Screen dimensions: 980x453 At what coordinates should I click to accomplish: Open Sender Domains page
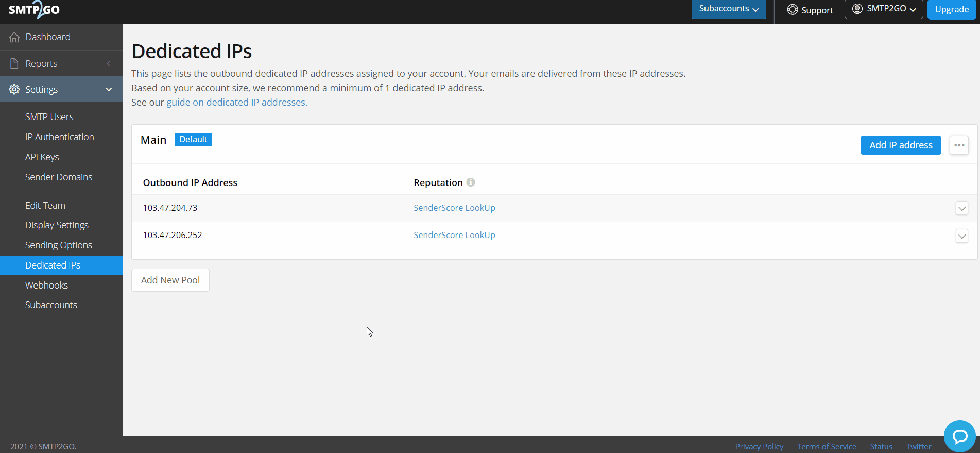pos(59,177)
